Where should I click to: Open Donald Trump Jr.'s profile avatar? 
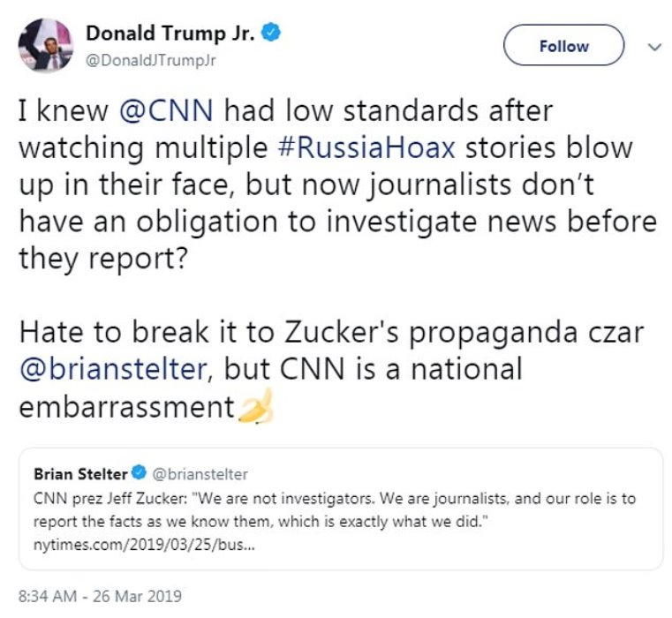point(43,44)
